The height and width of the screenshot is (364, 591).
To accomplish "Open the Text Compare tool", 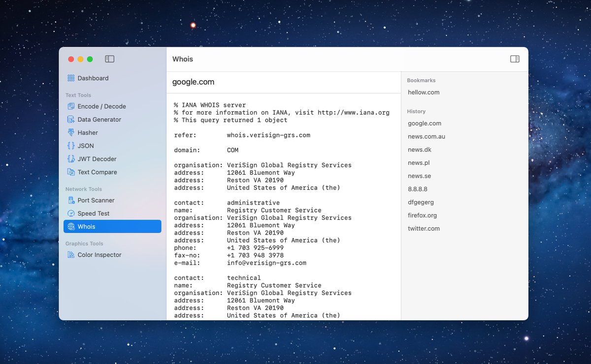I will pos(112,172).
